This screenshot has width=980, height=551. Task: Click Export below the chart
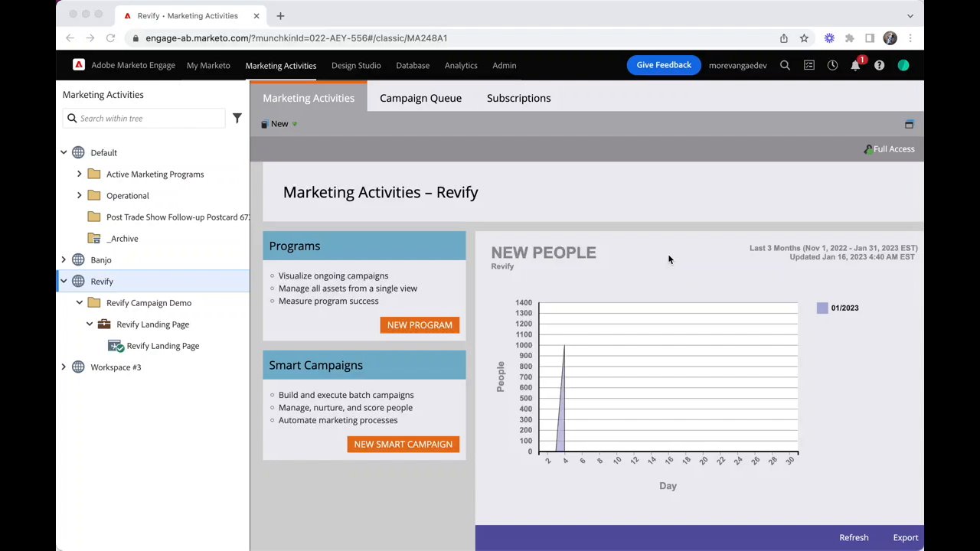906,537
